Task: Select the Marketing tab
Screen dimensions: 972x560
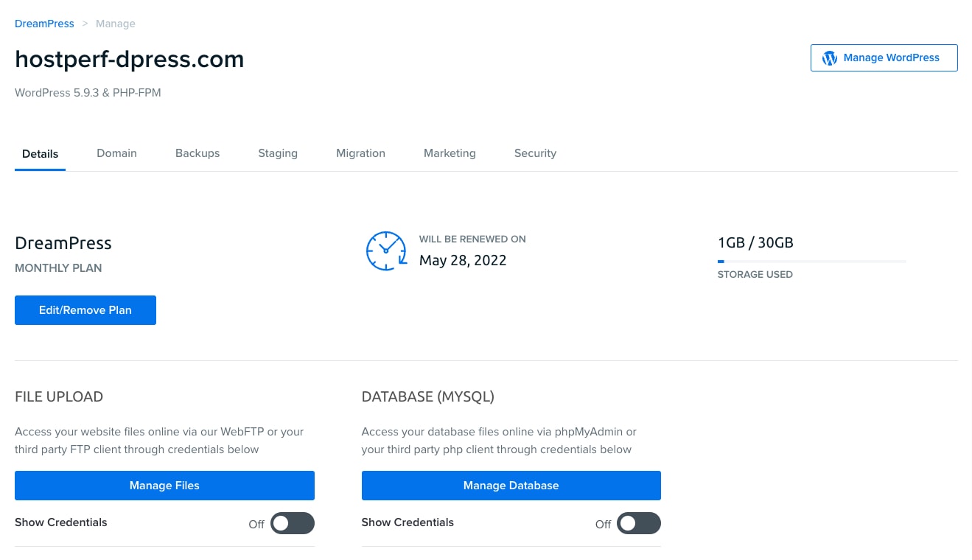Action: pos(450,153)
